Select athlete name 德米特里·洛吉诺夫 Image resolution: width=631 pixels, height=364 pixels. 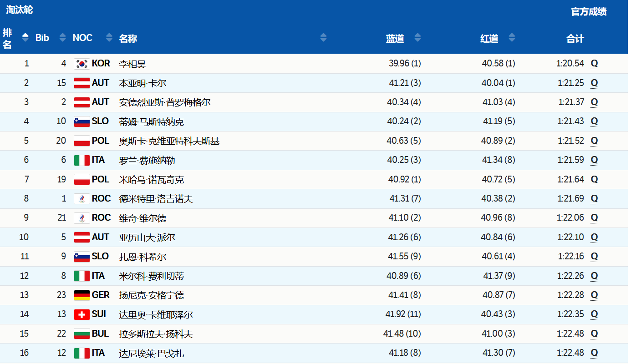(156, 199)
